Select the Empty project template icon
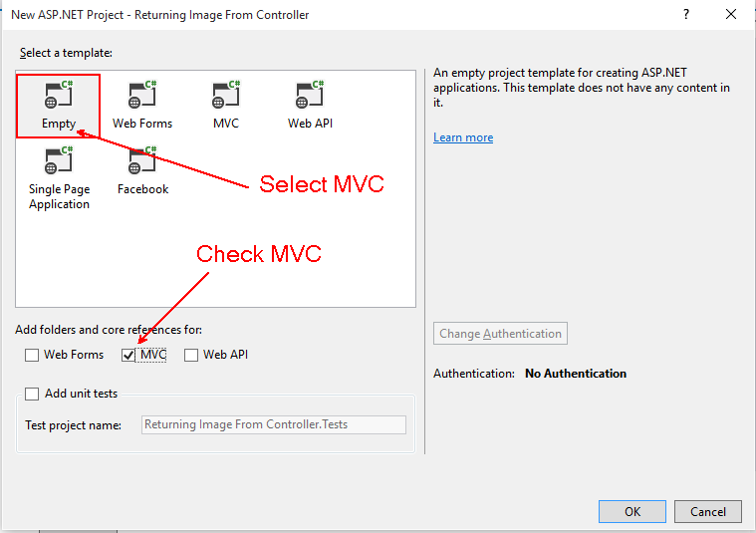The width and height of the screenshot is (756, 533). pyautogui.click(x=59, y=96)
